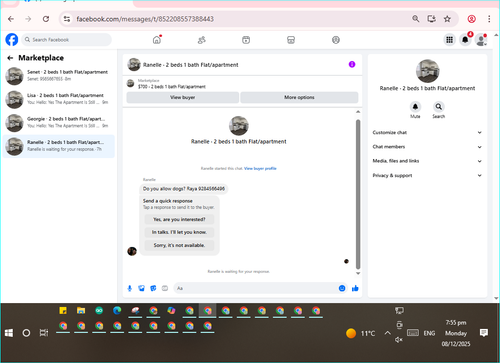The image size is (500, 363).
Task: Open the Chrome three-dot menu
Action: pyautogui.click(x=489, y=19)
